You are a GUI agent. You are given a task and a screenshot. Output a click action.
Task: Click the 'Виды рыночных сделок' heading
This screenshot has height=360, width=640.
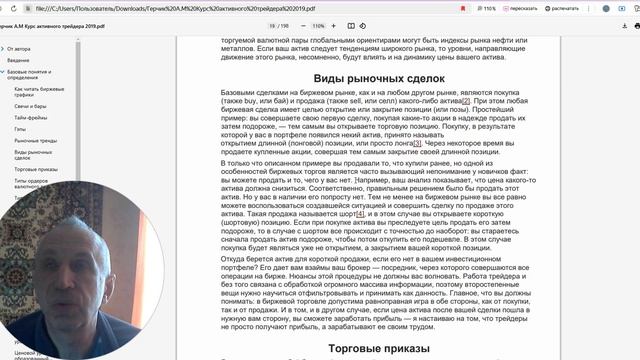pyautogui.click(x=379, y=78)
